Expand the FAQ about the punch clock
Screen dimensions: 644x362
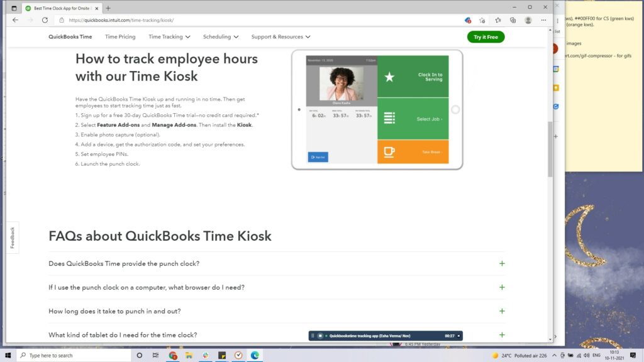pos(502,263)
